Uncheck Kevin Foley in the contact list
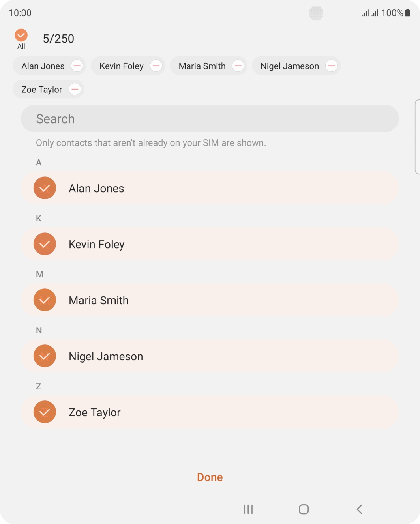Viewport: 420px width, 524px height. (45, 244)
